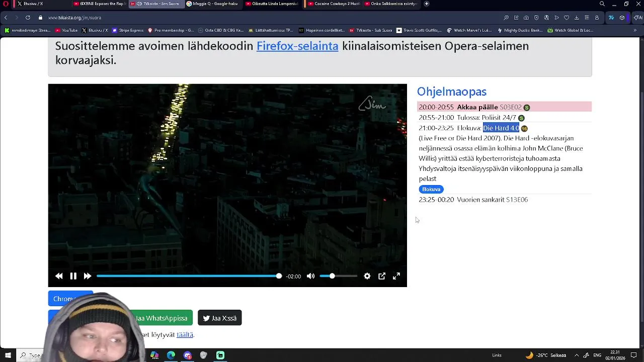Click the find-in-page magnifier icon in toolbar
This screenshot has width=644, height=362.
point(506,18)
